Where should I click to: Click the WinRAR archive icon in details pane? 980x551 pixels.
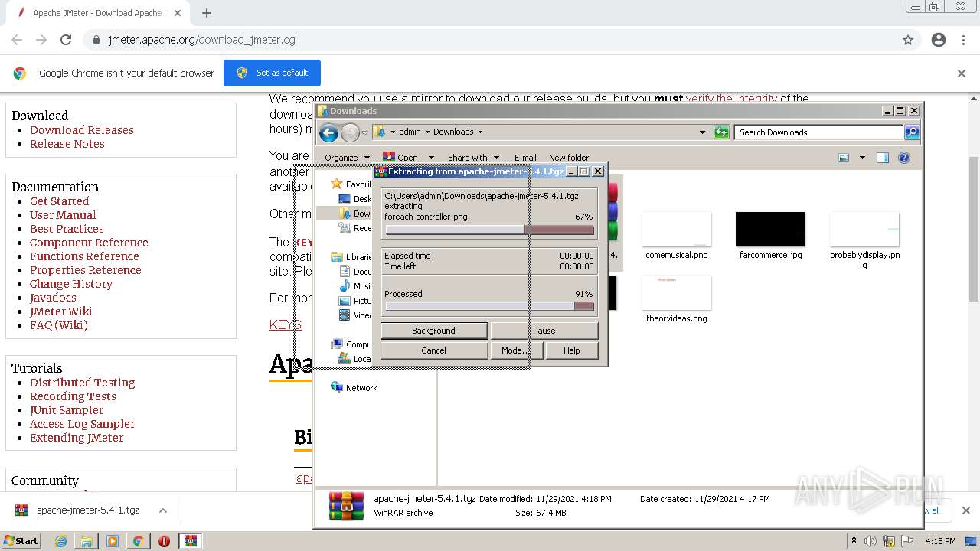point(346,506)
